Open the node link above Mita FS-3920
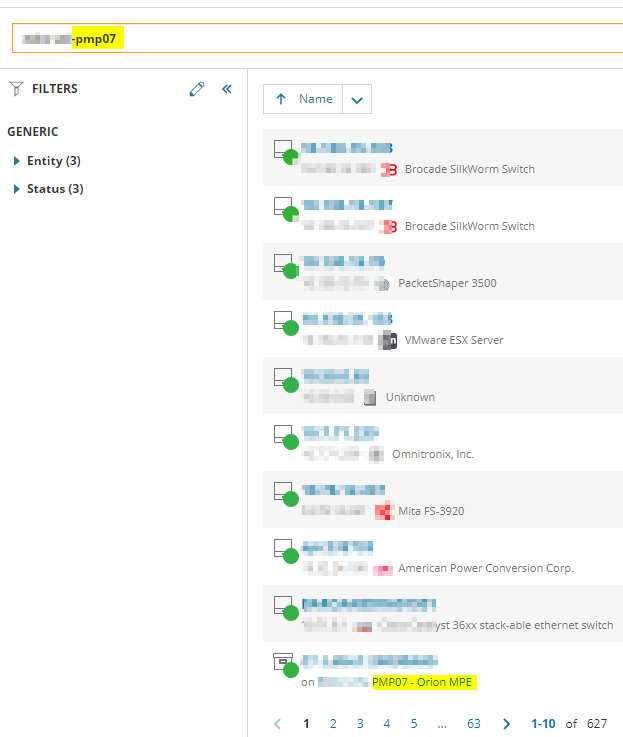This screenshot has width=623, height=737. (343, 490)
